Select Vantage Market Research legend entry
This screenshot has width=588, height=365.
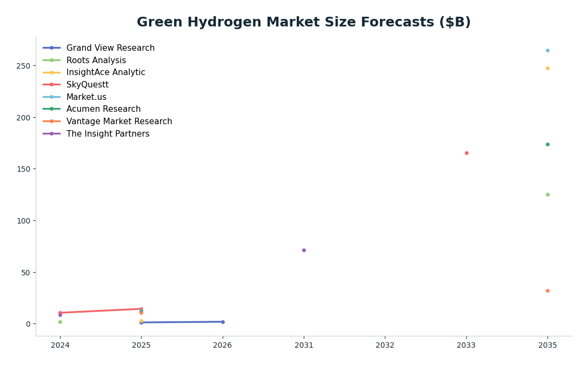tap(107, 121)
